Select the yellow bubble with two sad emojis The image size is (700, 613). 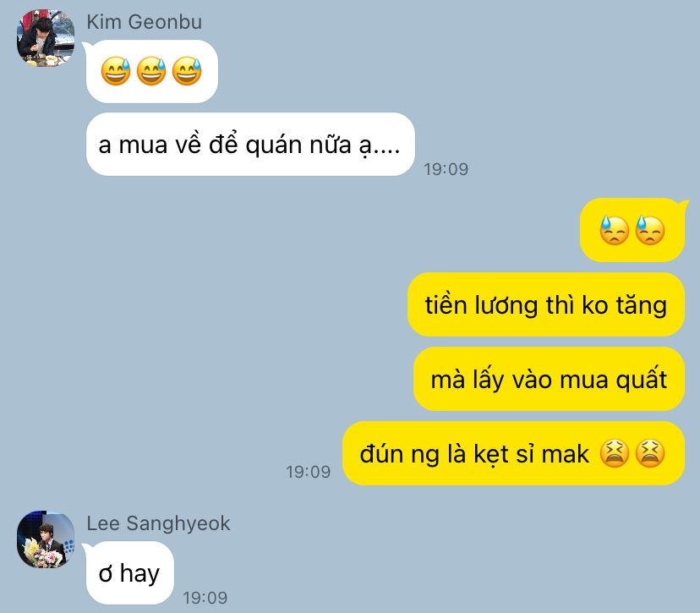pyautogui.click(x=632, y=230)
